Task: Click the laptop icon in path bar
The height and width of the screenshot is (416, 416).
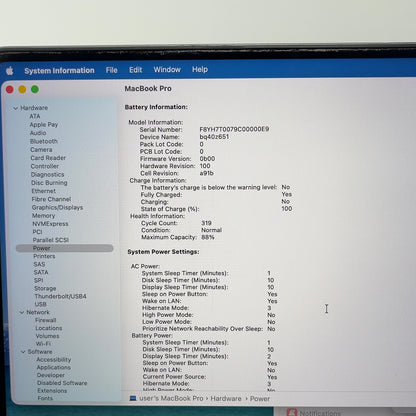Action: pyautogui.click(x=133, y=398)
